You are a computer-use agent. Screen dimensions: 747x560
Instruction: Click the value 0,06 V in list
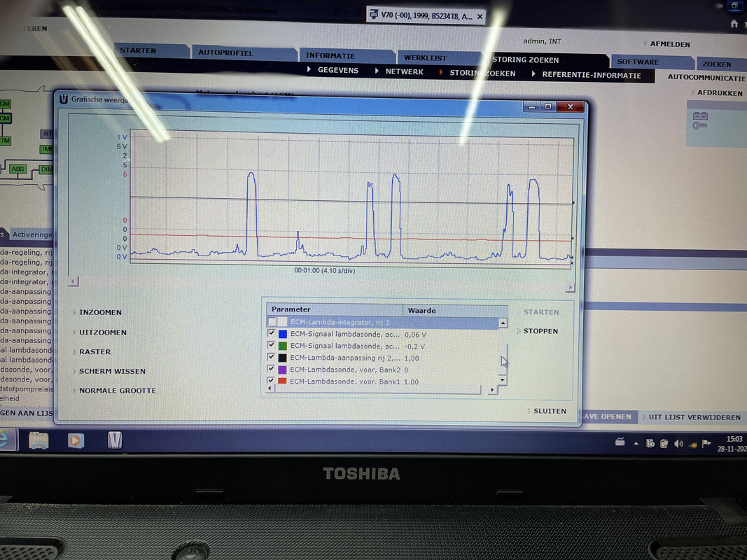click(415, 335)
